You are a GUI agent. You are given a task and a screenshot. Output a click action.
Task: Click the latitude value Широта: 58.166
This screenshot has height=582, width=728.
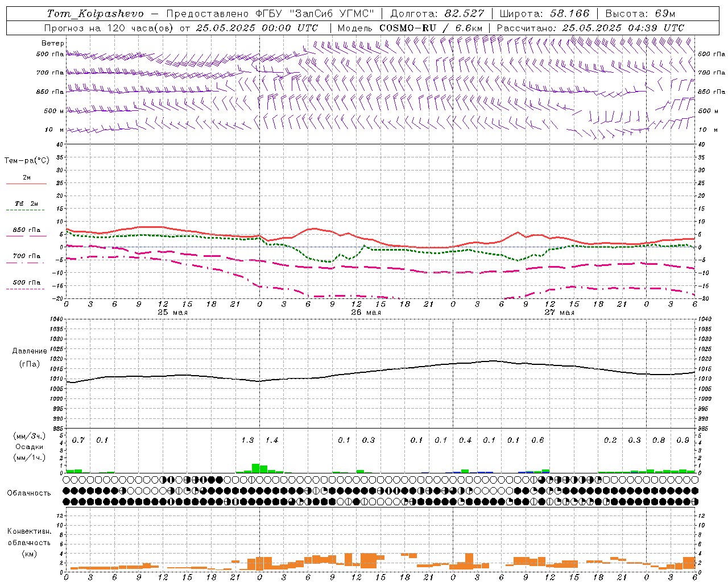544,14
